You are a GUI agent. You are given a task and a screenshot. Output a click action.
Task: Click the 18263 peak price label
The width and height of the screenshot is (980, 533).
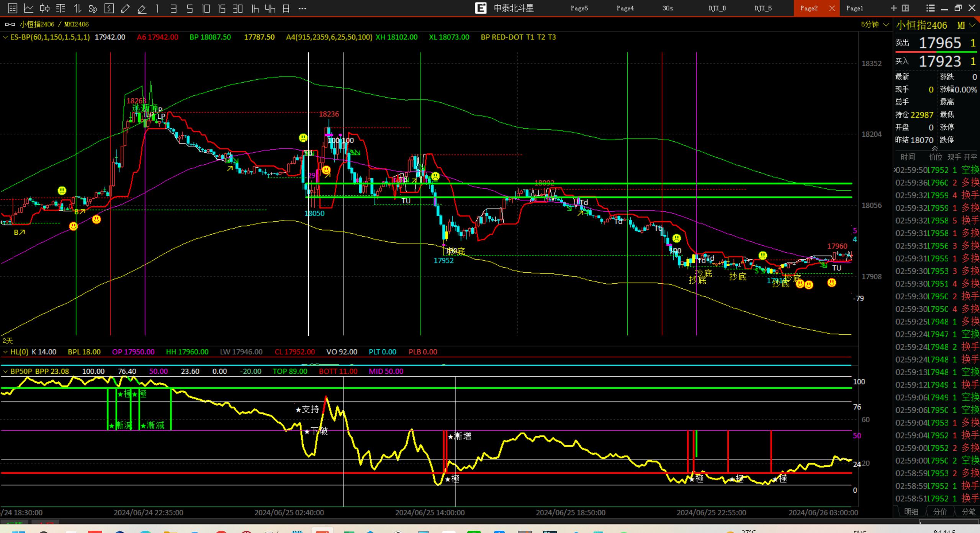coord(136,101)
